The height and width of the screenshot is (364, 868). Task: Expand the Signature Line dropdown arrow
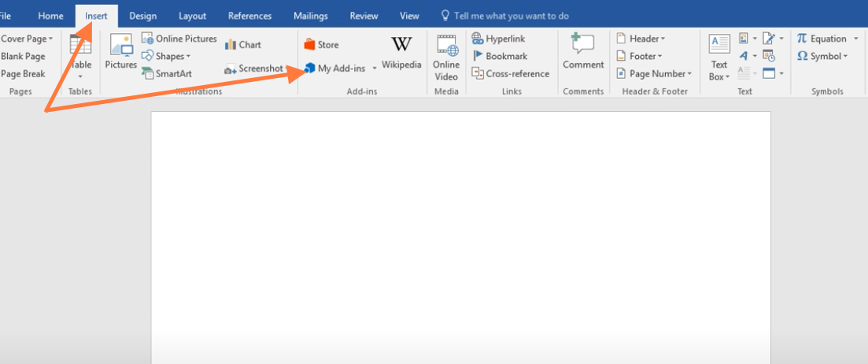(x=781, y=39)
